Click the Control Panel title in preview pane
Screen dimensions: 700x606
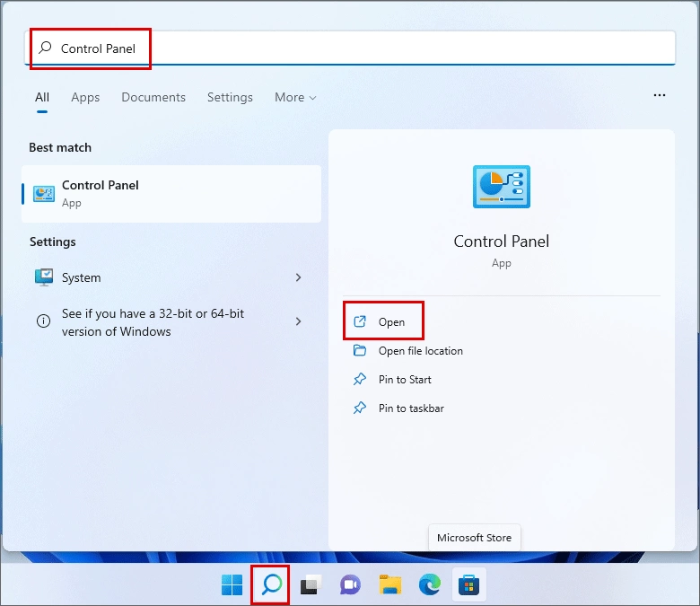pyautogui.click(x=502, y=242)
